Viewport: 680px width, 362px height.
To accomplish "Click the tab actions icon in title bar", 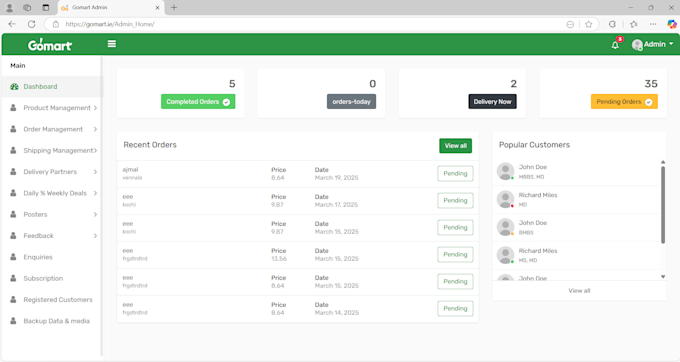I will (46, 7).
